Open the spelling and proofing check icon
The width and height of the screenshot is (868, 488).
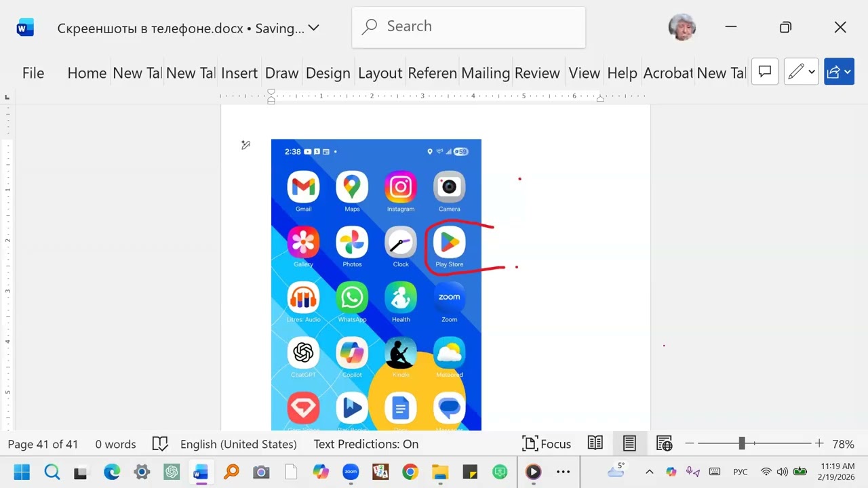[x=160, y=444]
